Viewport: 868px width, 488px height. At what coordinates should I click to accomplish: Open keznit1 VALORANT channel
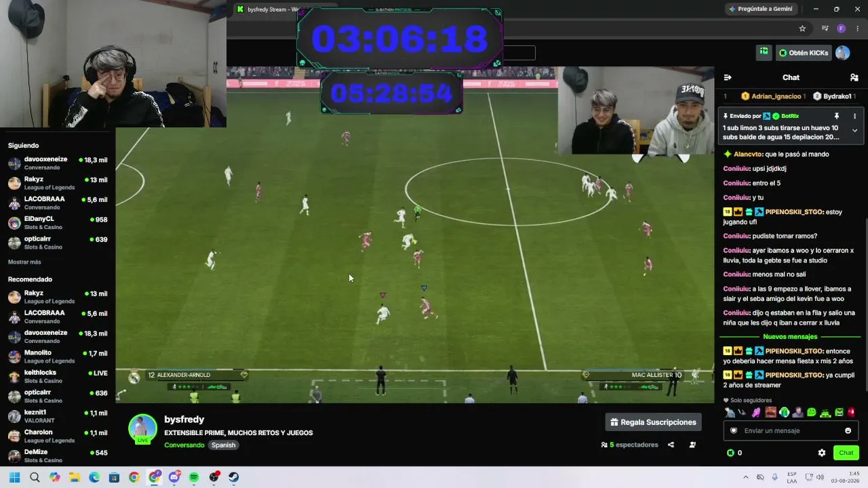point(58,416)
